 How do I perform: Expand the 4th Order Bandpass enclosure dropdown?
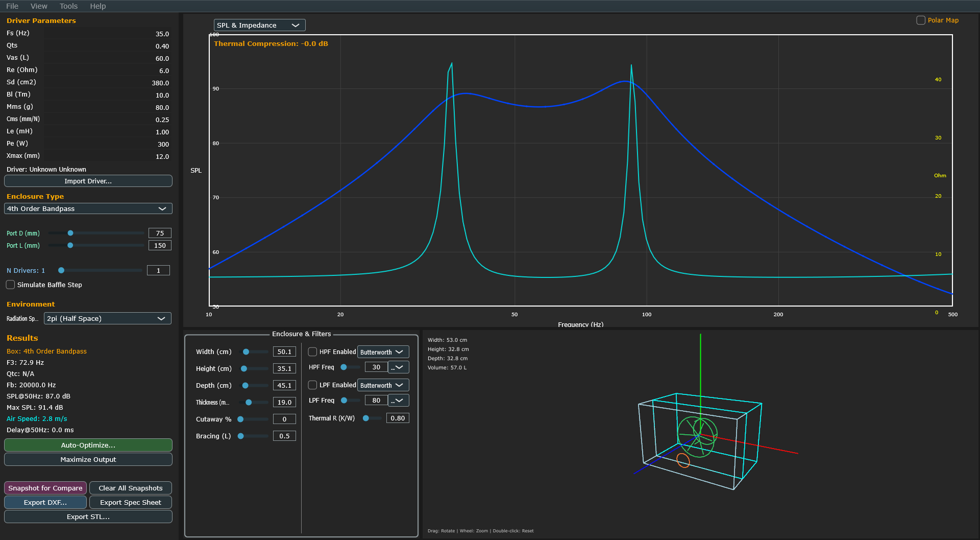88,208
